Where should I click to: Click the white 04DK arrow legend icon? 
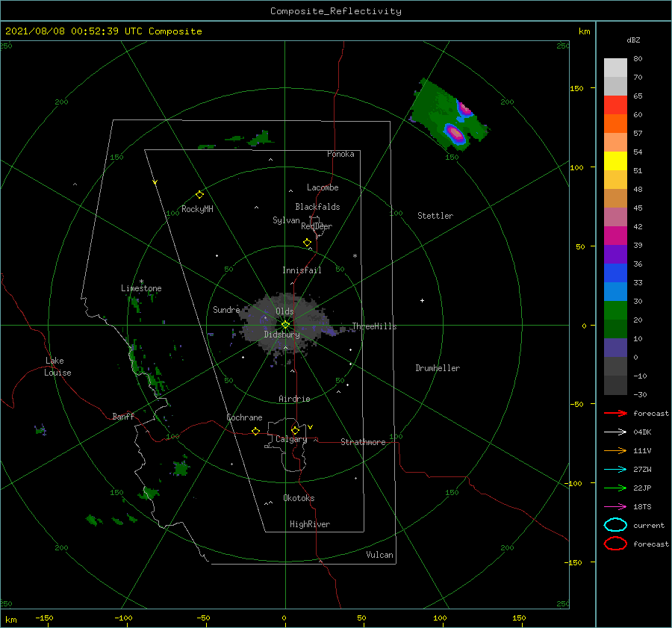pos(615,432)
